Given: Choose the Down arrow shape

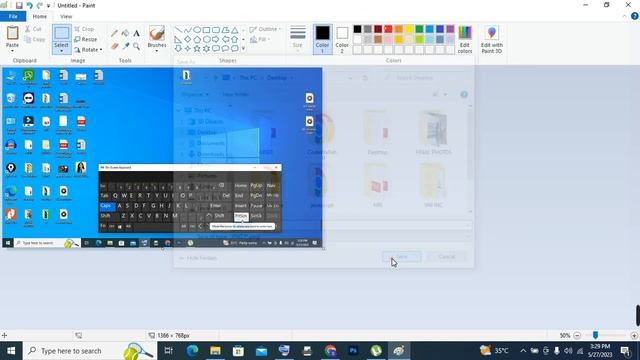Looking at the screenshot, I should 178,49.
